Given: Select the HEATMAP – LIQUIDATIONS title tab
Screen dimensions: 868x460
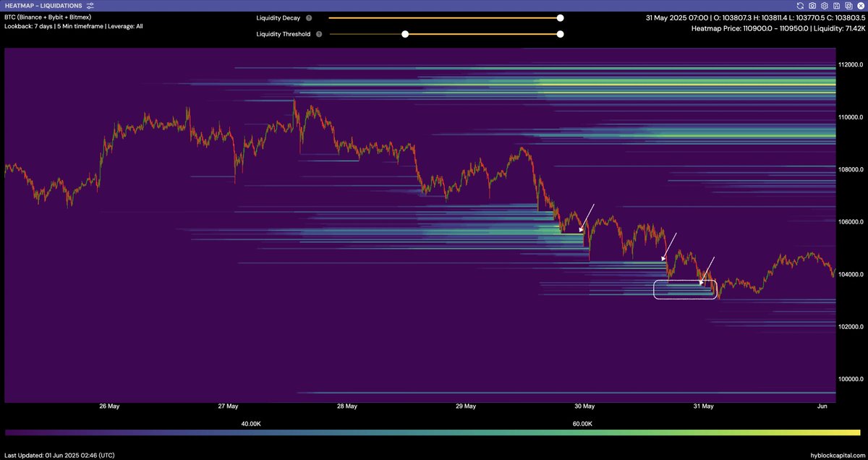Looking at the screenshot, I should coord(42,6).
